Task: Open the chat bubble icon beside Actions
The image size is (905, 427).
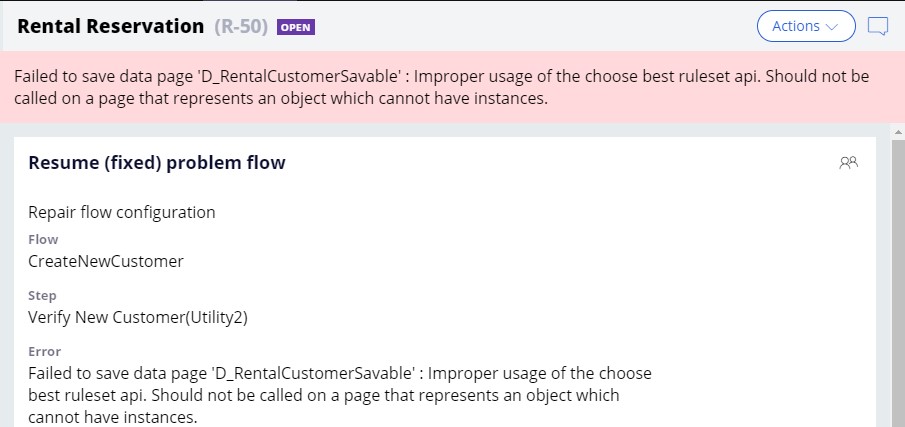Action: (878, 26)
